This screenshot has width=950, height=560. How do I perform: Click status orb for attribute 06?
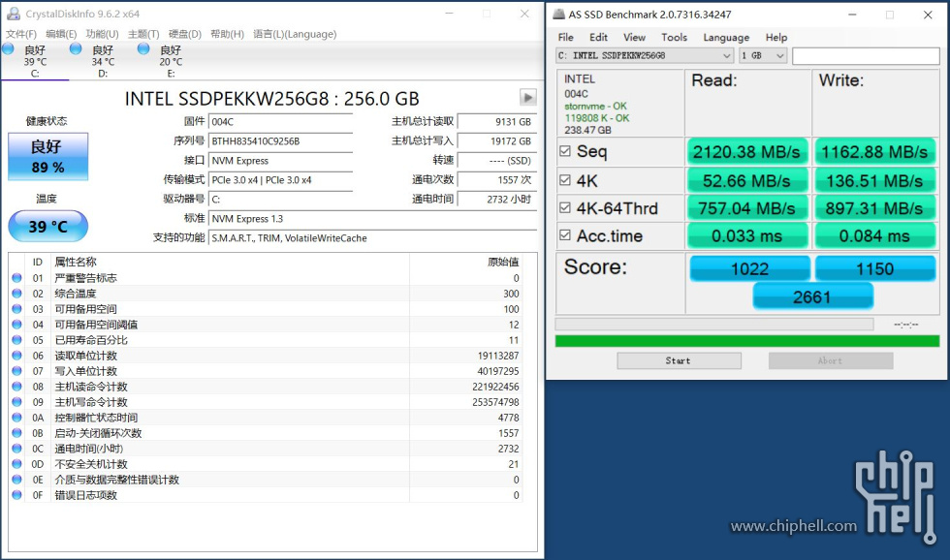[x=17, y=356]
